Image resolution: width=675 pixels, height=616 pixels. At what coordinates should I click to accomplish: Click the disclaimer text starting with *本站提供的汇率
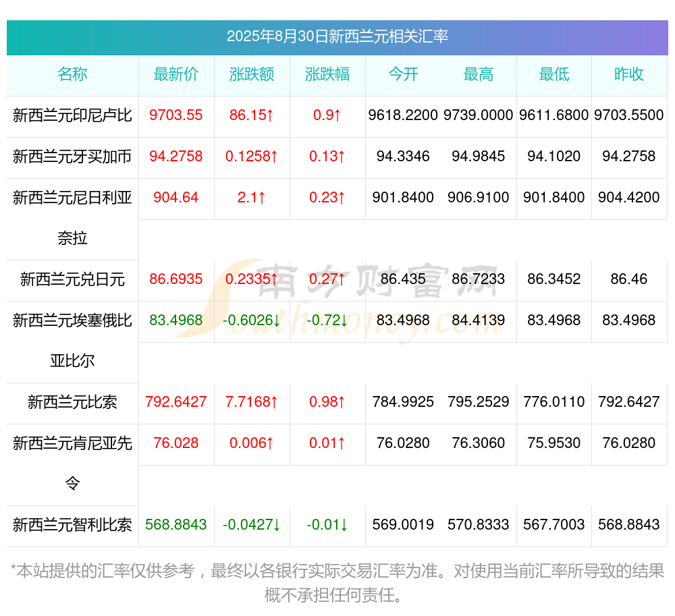tap(337, 584)
